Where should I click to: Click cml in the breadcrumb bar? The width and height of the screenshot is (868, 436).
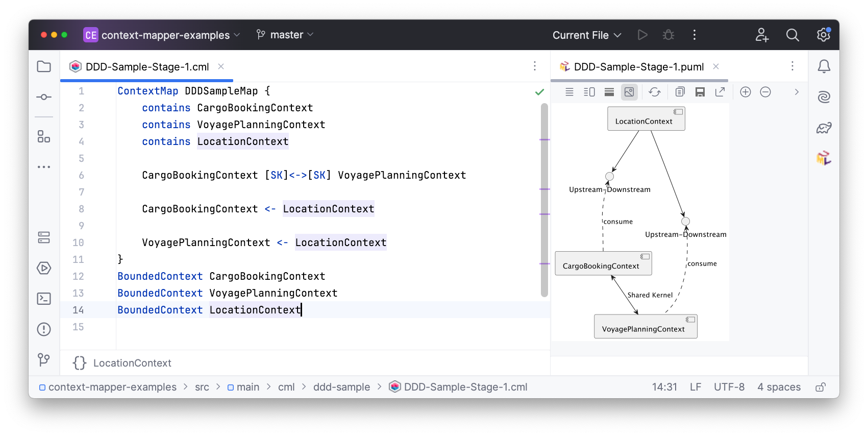286,387
